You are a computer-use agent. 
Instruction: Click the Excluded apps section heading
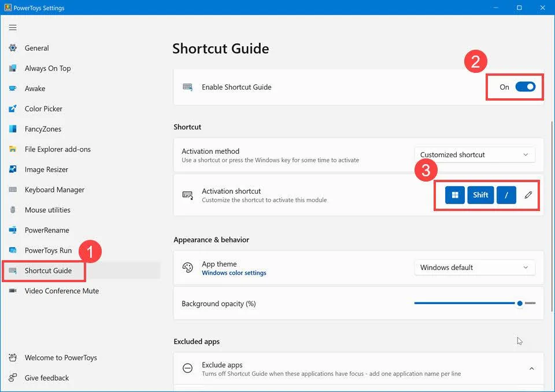click(x=197, y=341)
